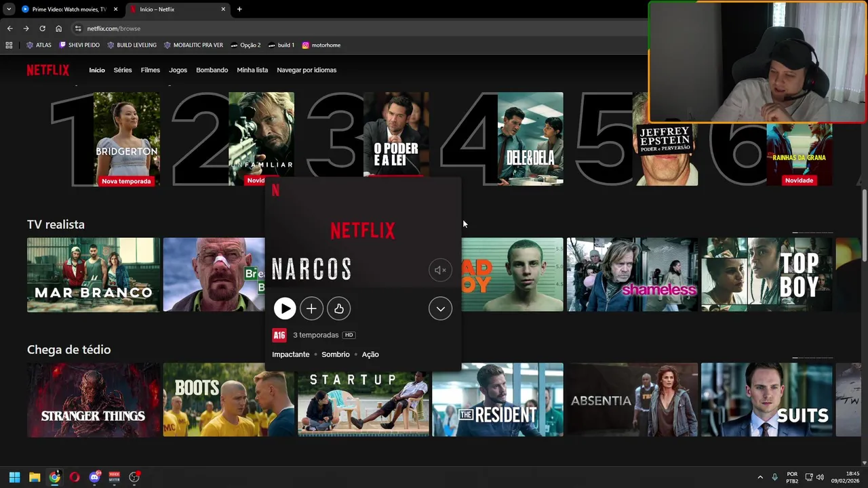
Task: Open Minha lista menu item
Action: [x=252, y=70]
